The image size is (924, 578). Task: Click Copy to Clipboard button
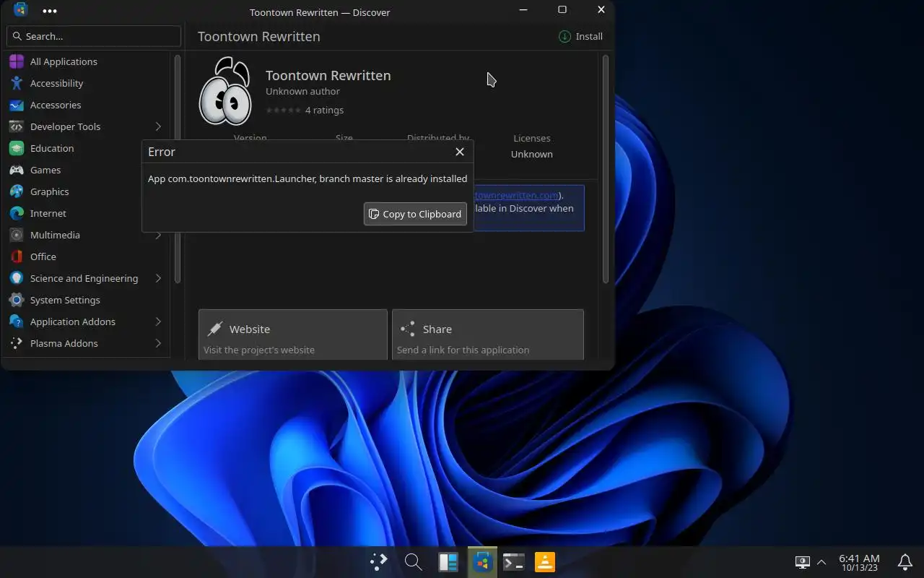(415, 214)
